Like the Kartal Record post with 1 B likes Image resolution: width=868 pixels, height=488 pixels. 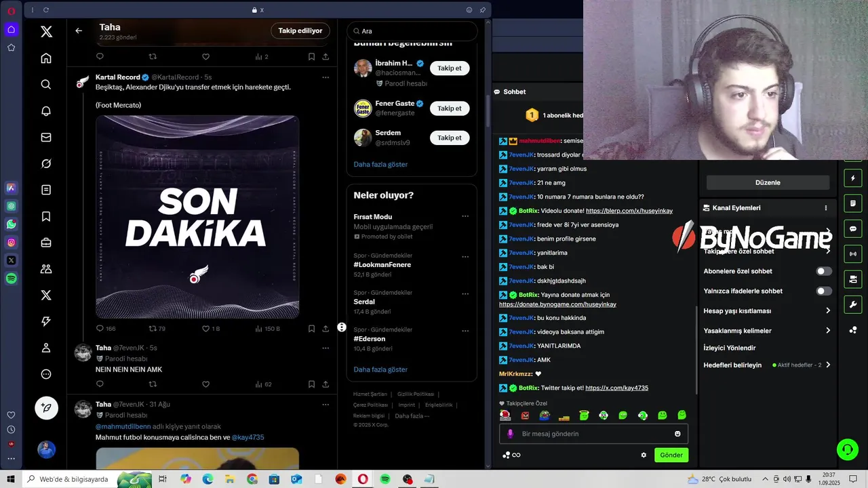click(x=206, y=328)
